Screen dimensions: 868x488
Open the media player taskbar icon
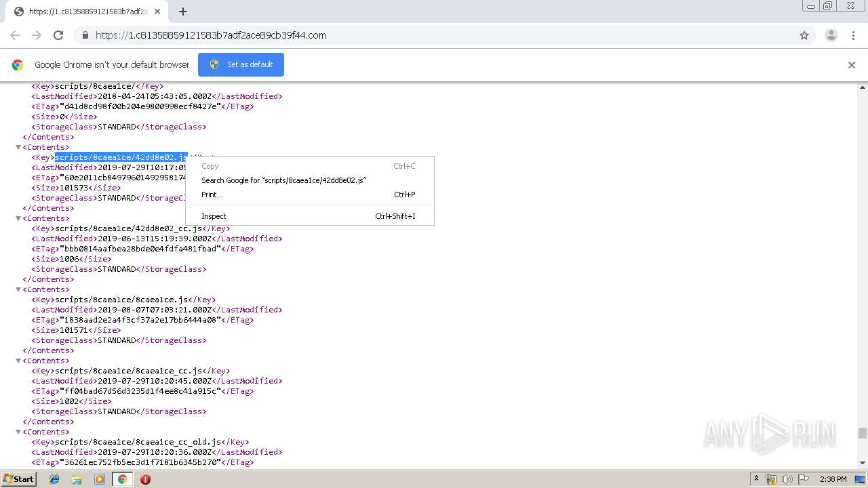(100, 479)
